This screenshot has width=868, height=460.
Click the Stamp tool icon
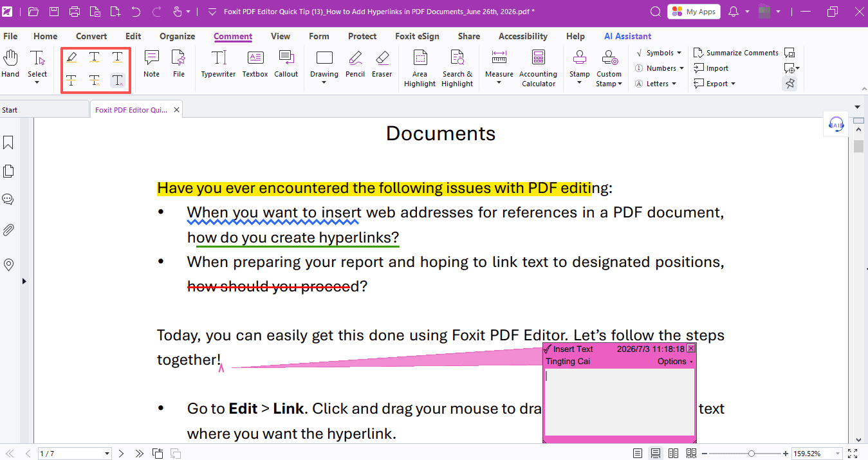coord(580,59)
